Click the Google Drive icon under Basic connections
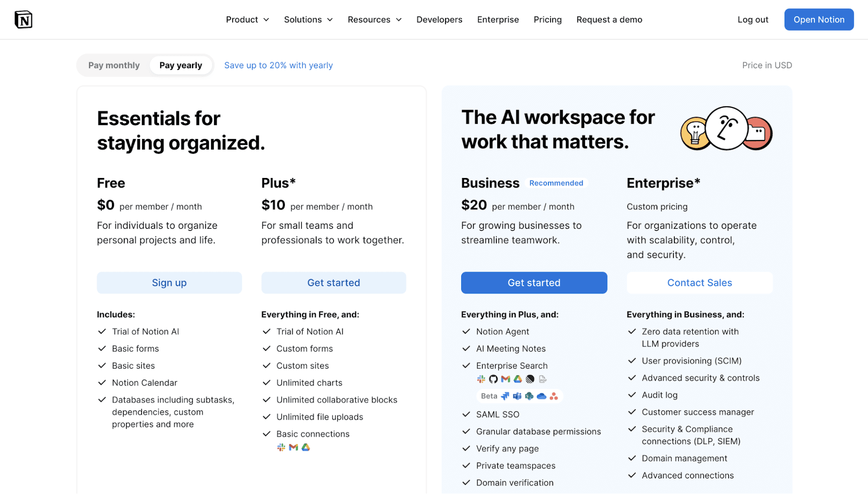The width and height of the screenshot is (868, 494). (306, 448)
